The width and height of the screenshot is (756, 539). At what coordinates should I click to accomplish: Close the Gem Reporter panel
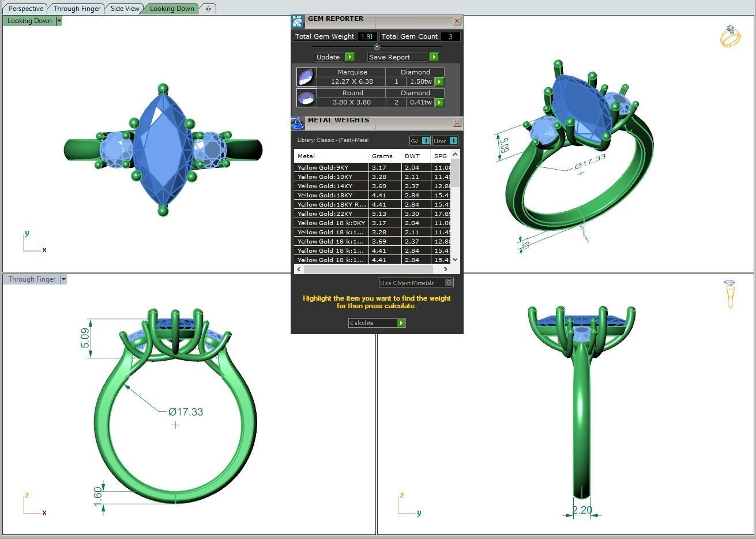pos(457,21)
